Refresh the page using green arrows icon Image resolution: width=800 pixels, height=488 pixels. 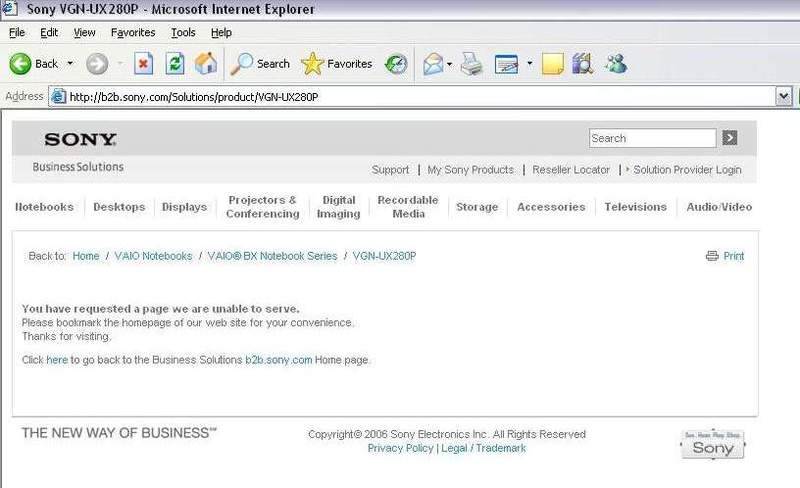point(174,64)
